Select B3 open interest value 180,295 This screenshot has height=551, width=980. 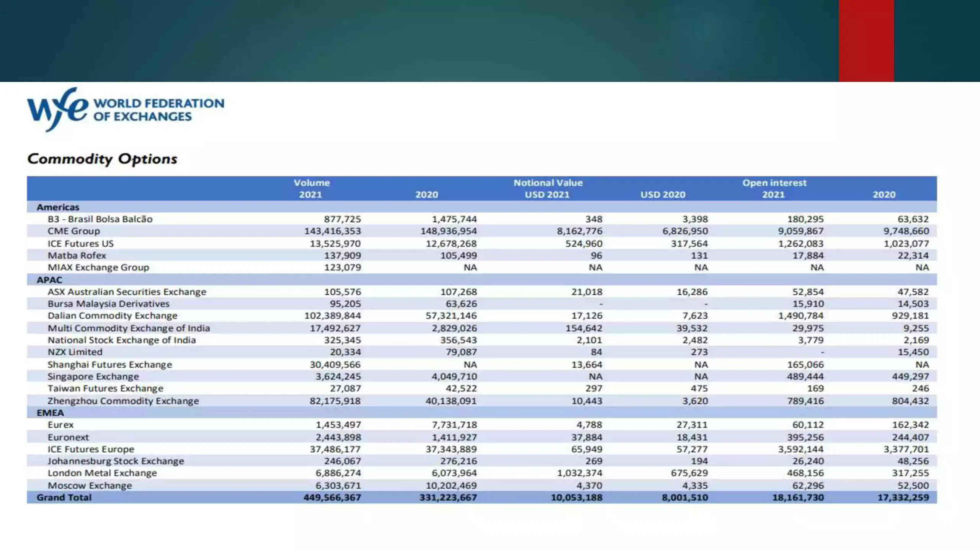(805, 219)
